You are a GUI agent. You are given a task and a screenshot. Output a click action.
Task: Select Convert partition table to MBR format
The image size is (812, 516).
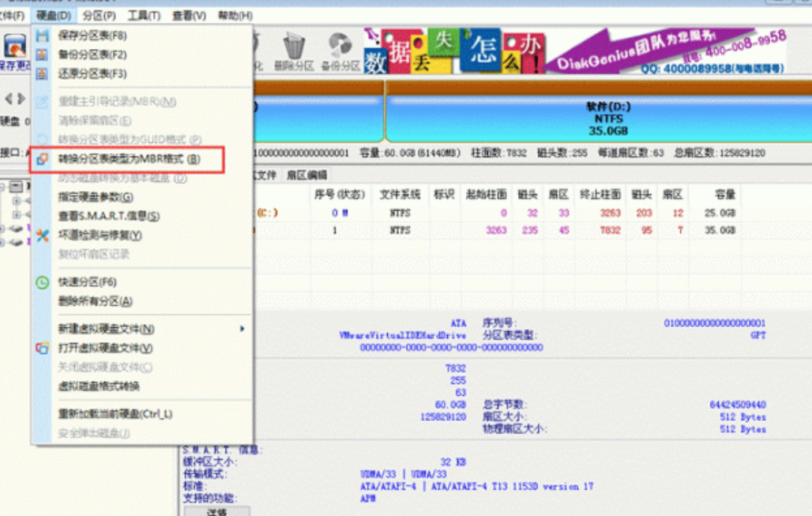tap(127, 159)
